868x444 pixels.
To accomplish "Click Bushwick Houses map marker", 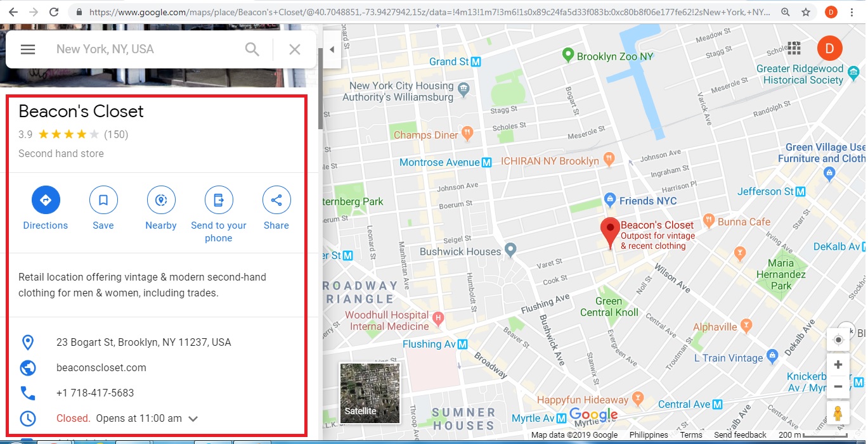I will [x=510, y=250].
